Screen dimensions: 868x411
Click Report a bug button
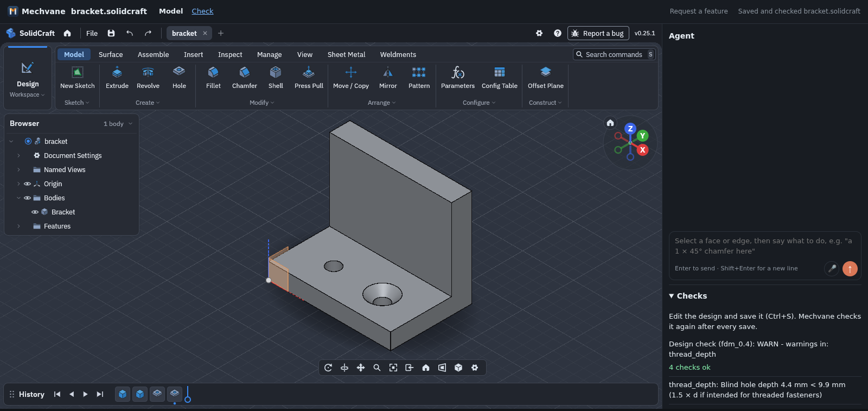point(598,33)
